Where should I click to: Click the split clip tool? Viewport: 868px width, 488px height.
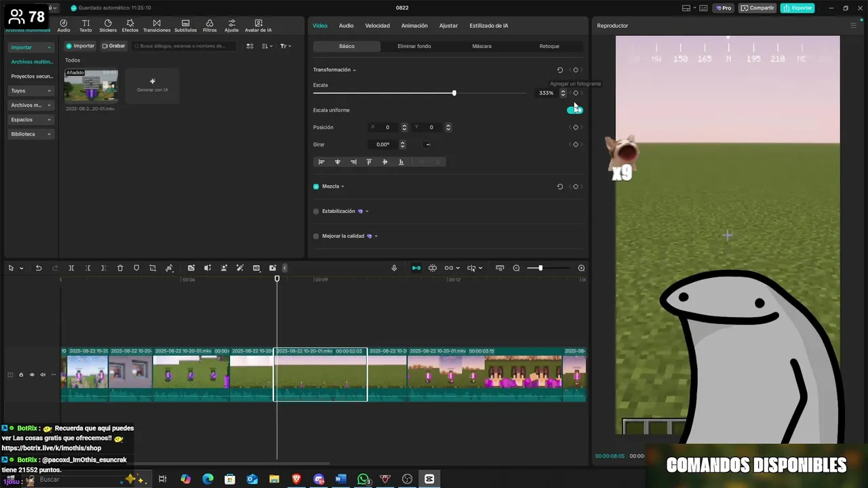point(71,268)
